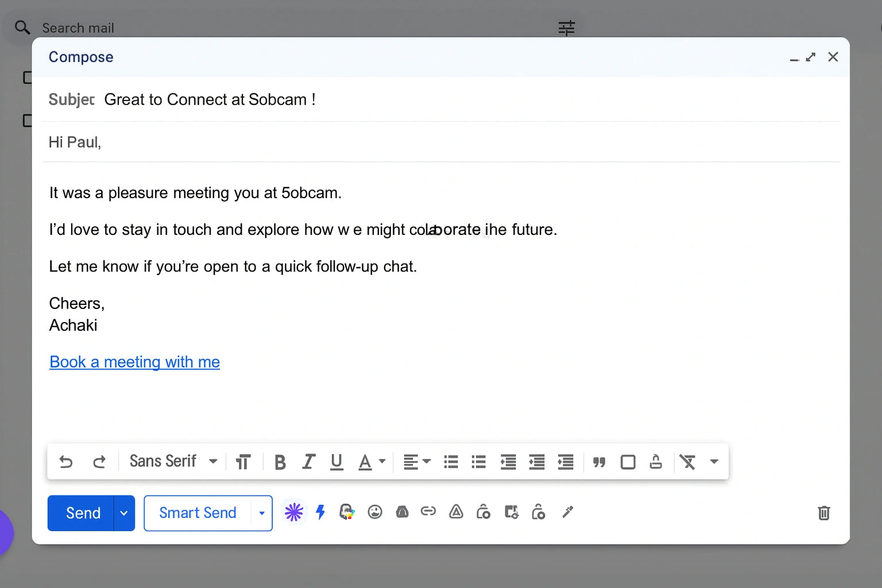Discard draft with the trash icon
The width and height of the screenshot is (882, 588).
coord(823,513)
